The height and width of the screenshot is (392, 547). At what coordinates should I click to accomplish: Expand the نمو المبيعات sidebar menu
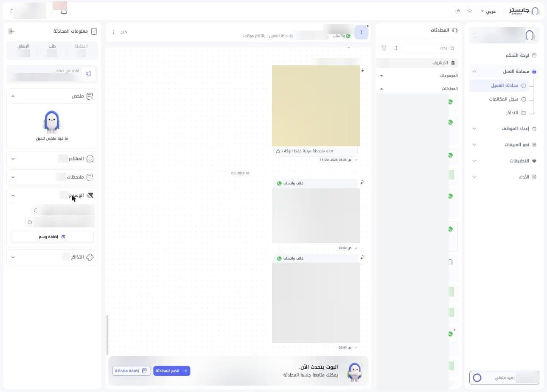pos(474,145)
